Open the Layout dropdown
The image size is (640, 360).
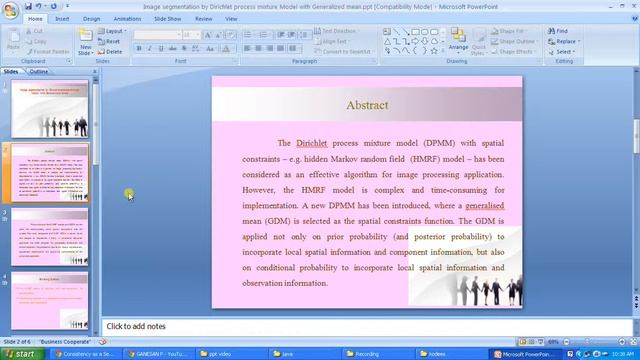tap(113, 31)
